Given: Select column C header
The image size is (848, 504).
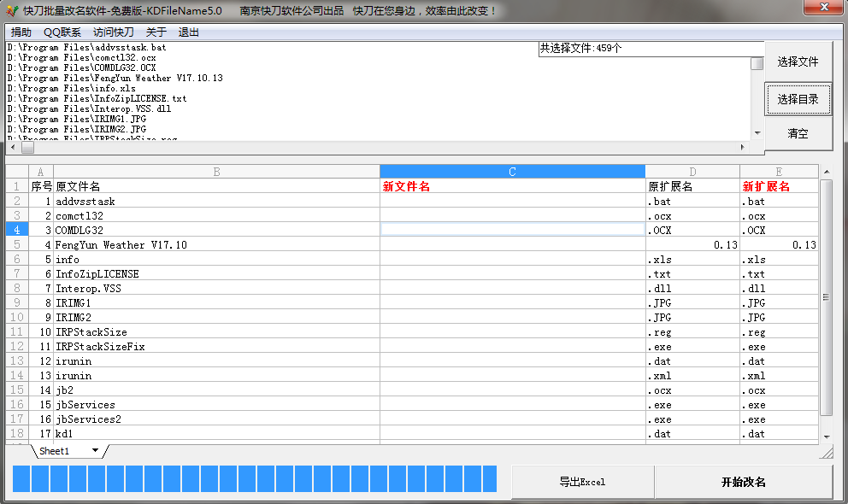Looking at the screenshot, I should (x=512, y=172).
